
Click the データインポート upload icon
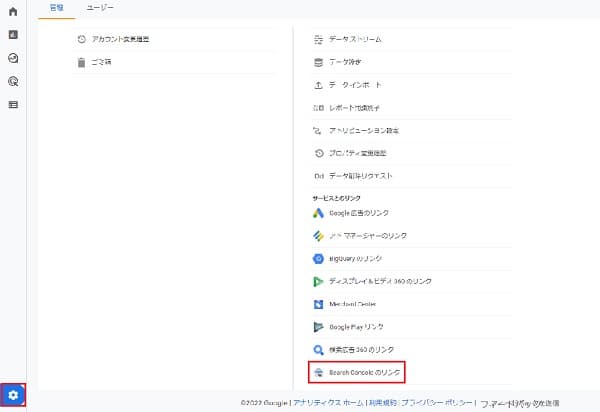pyautogui.click(x=318, y=85)
